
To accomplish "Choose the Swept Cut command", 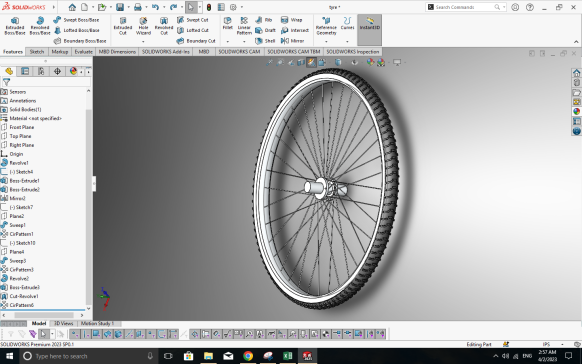I will pyautogui.click(x=193, y=20).
